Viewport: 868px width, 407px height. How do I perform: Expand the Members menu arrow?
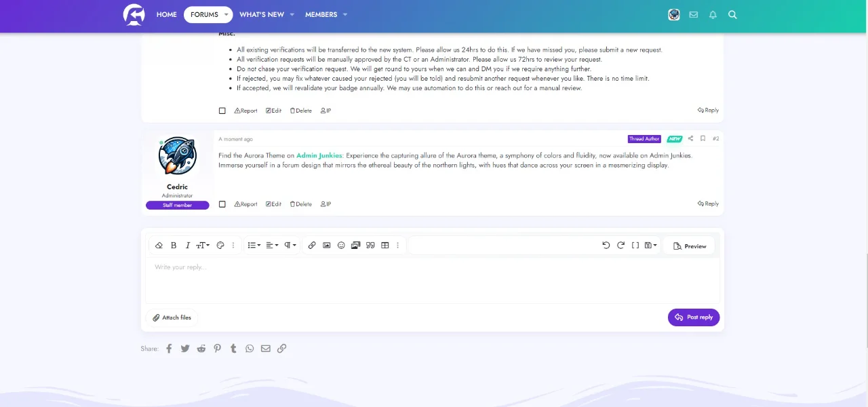[345, 14]
